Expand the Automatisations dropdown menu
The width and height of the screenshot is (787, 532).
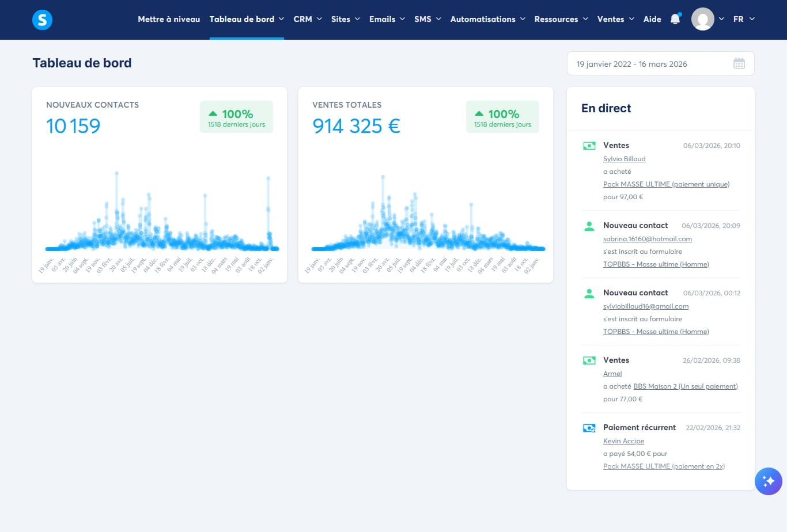click(488, 19)
